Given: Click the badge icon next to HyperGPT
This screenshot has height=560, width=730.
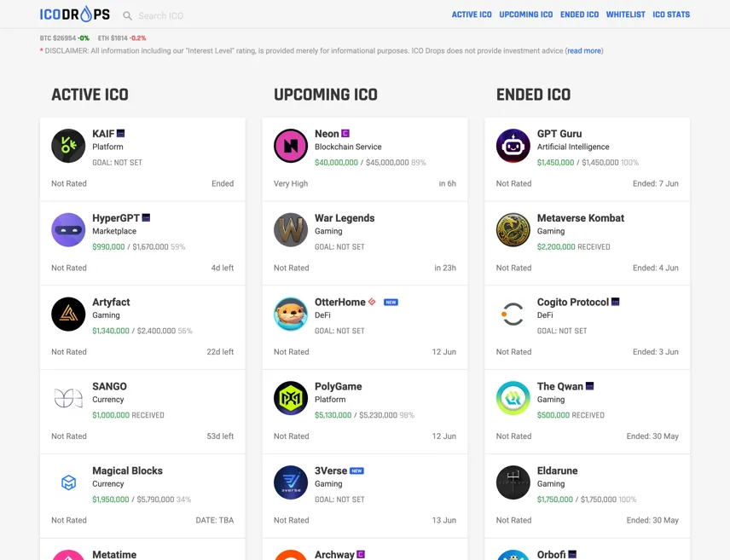Looking at the screenshot, I should (x=146, y=217).
